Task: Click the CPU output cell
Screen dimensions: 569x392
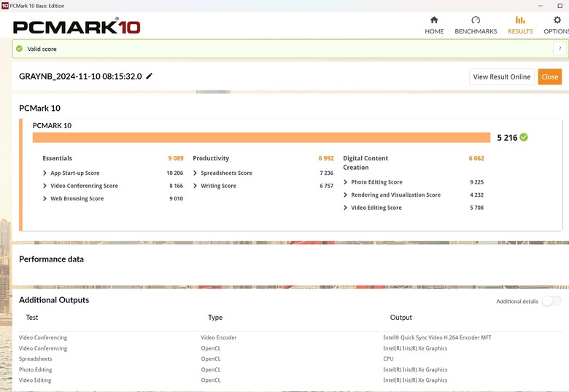Action: pos(388,359)
